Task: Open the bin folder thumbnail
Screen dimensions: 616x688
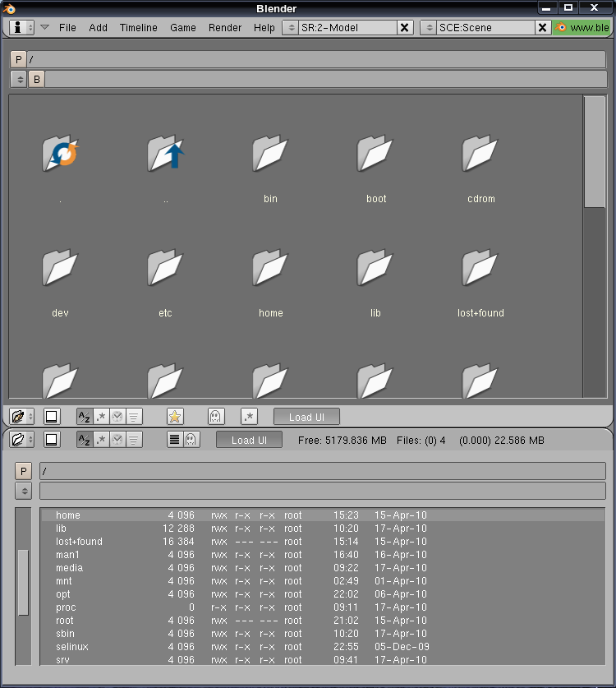Action: coord(270,153)
